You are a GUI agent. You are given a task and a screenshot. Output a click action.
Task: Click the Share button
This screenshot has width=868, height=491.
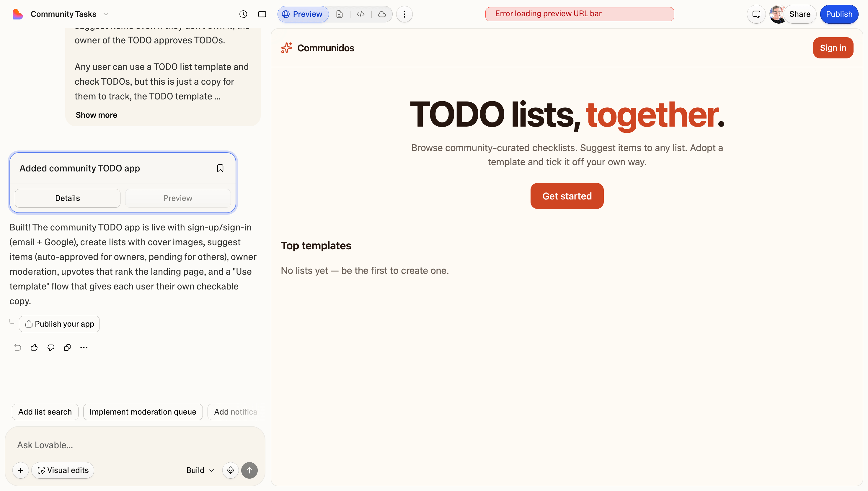tap(800, 14)
